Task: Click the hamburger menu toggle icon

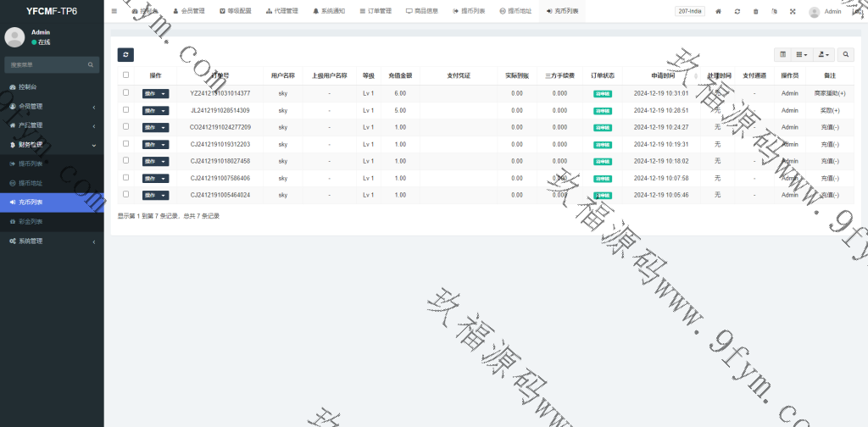Action: [114, 11]
